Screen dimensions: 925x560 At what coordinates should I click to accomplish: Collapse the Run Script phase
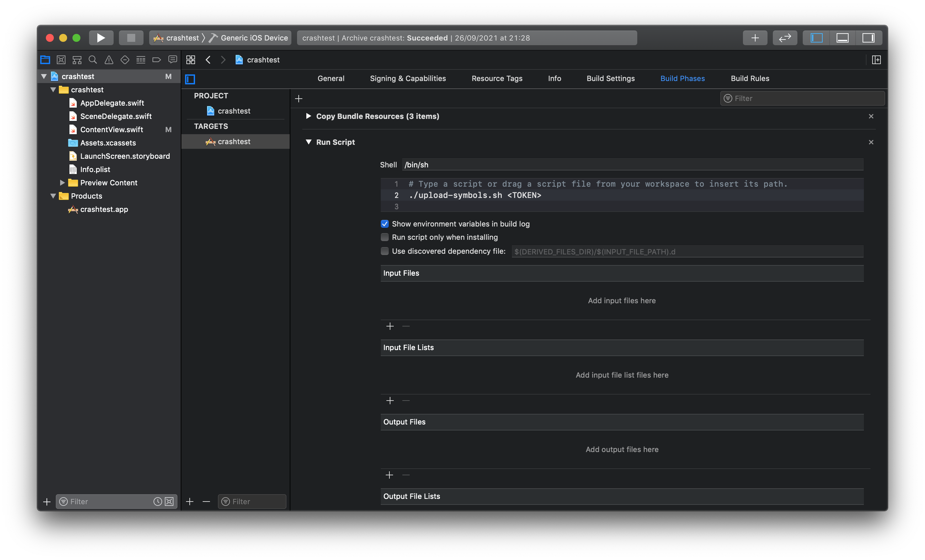pos(308,142)
